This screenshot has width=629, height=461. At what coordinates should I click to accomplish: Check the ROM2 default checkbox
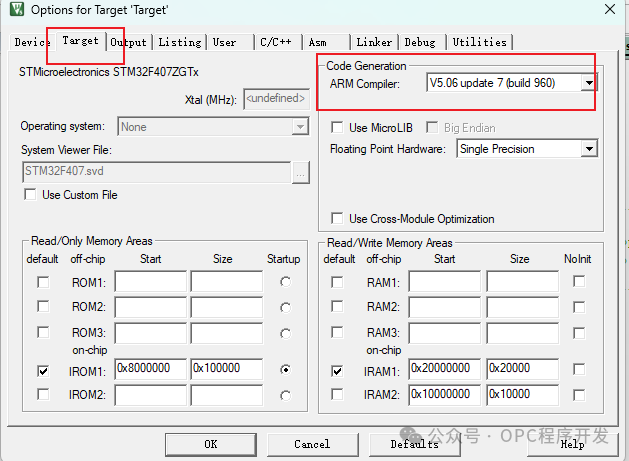[43, 307]
